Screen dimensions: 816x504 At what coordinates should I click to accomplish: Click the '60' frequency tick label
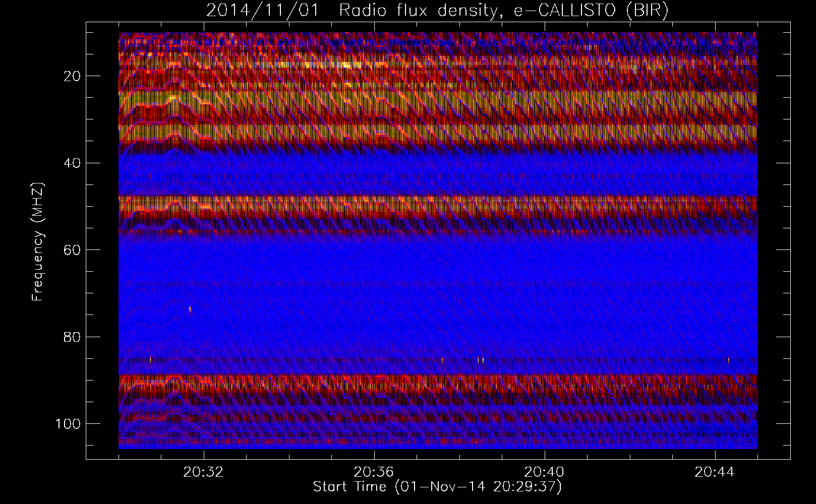(x=73, y=250)
